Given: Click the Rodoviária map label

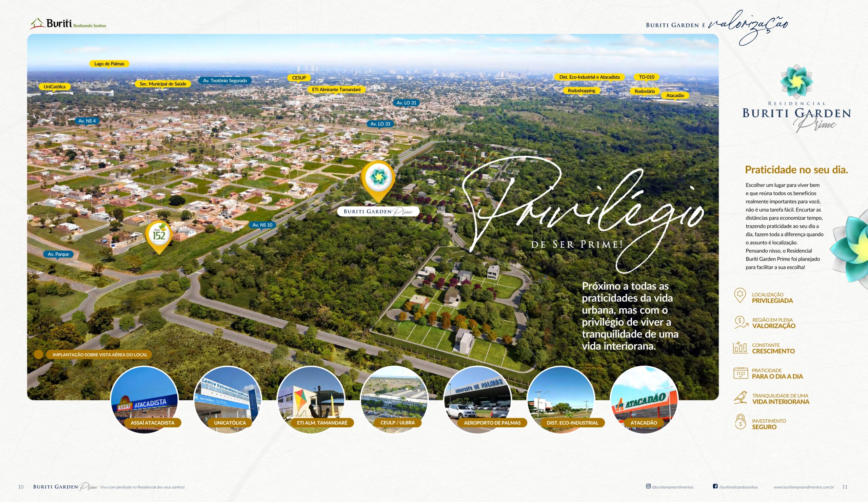Looking at the screenshot, I should (645, 91).
